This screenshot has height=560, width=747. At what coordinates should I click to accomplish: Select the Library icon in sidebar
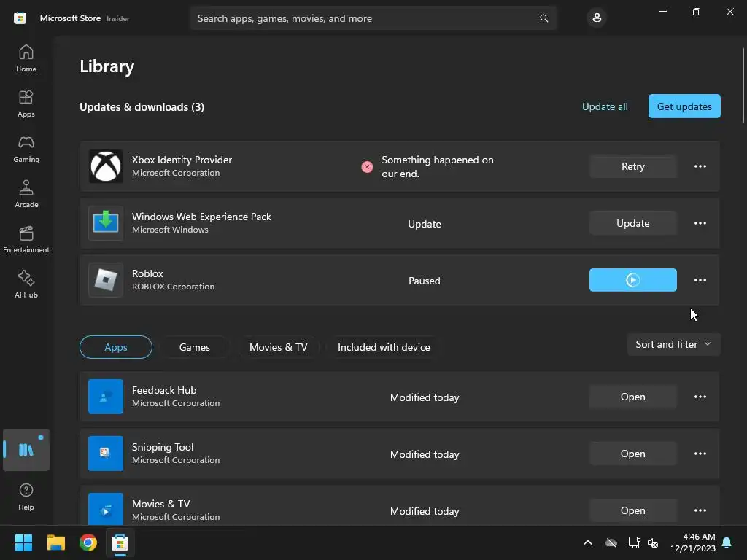coord(26,450)
